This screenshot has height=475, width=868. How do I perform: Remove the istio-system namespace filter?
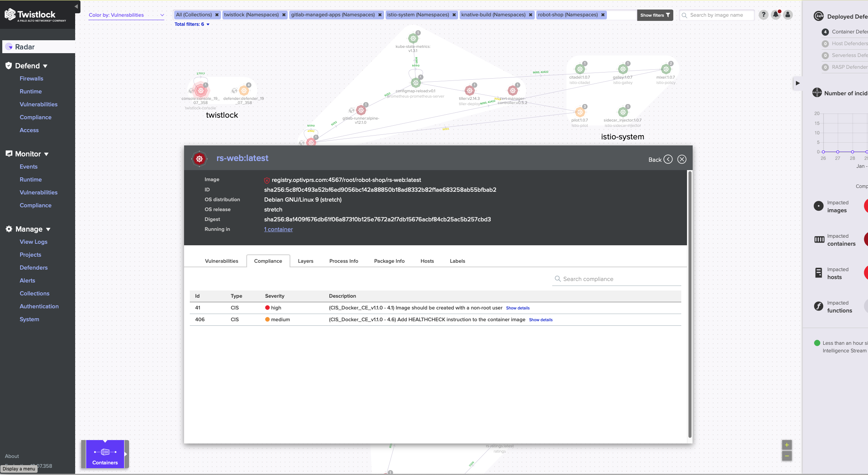point(454,15)
